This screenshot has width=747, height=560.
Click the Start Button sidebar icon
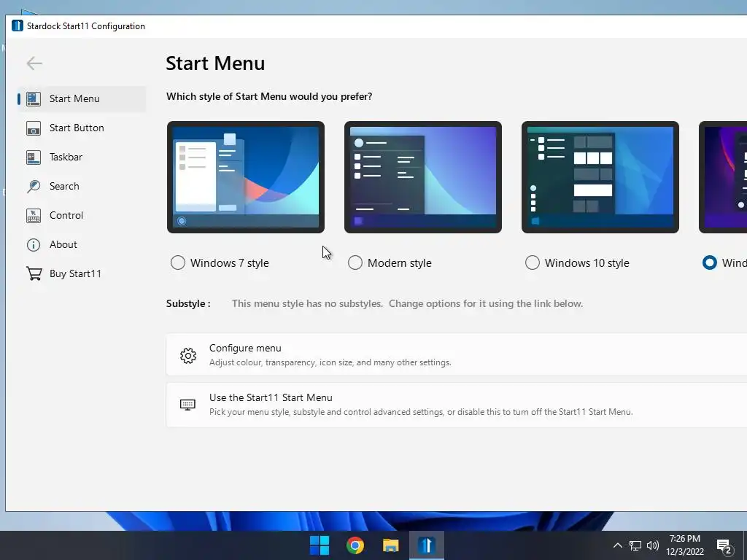click(34, 128)
